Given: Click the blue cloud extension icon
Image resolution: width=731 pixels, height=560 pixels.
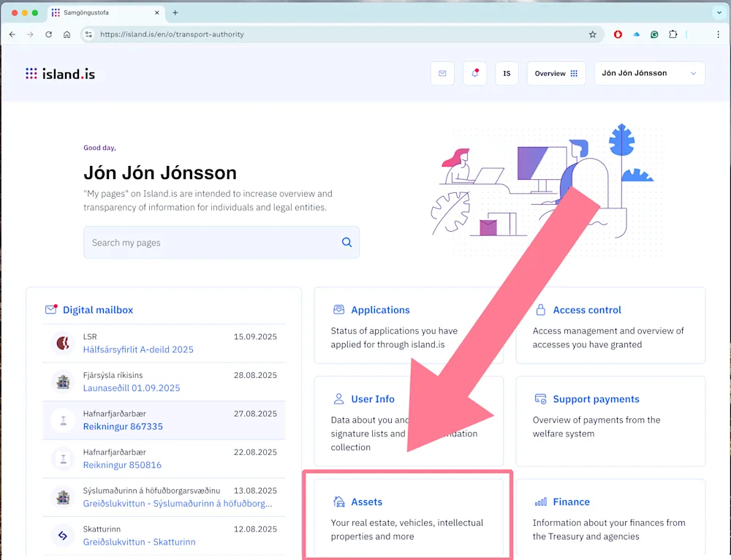Looking at the screenshot, I should (637, 34).
